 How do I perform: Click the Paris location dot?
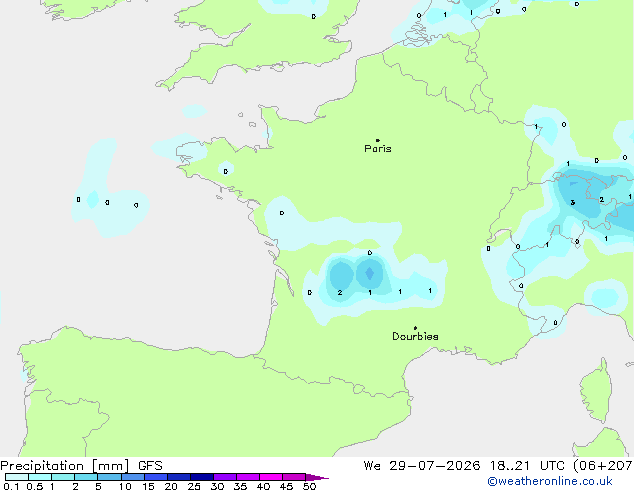tap(378, 140)
